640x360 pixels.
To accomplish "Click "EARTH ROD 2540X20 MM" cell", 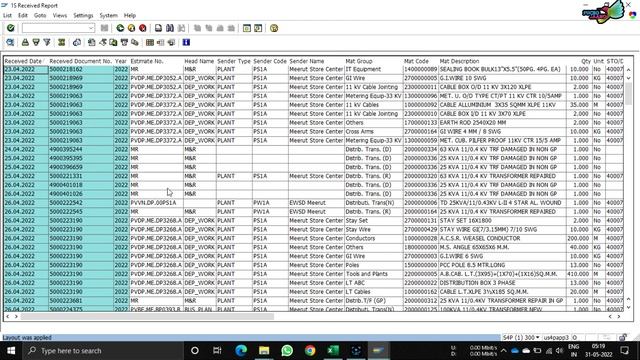I will pos(502,123).
